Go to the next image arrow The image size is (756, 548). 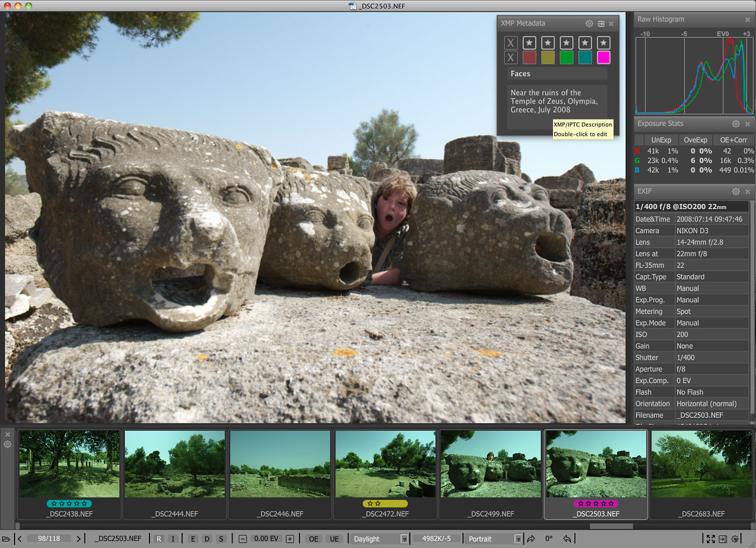[79, 539]
